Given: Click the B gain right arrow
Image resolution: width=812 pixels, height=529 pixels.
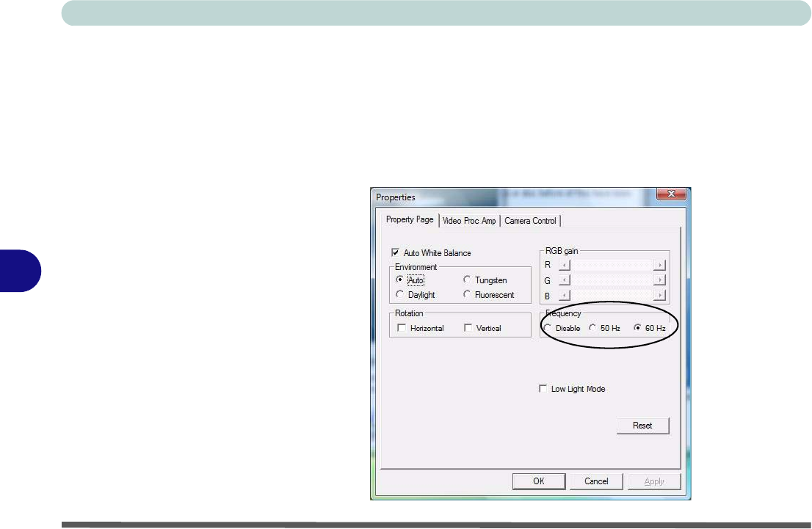Looking at the screenshot, I should (x=659, y=296).
